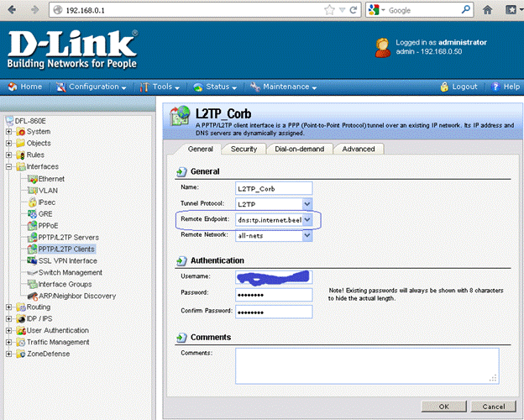Click the OK button
524x420 pixels.
(443, 407)
